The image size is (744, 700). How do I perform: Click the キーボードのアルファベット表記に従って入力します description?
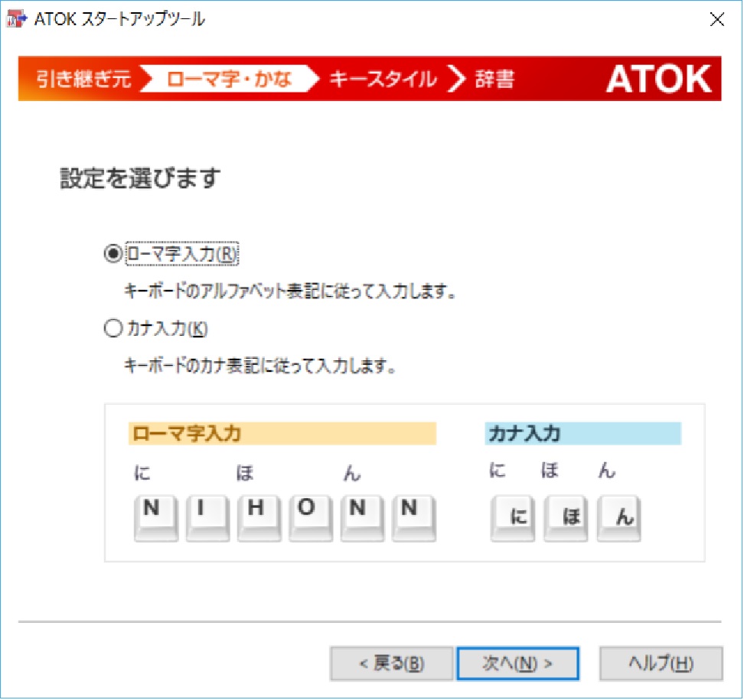pyautogui.click(x=290, y=291)
